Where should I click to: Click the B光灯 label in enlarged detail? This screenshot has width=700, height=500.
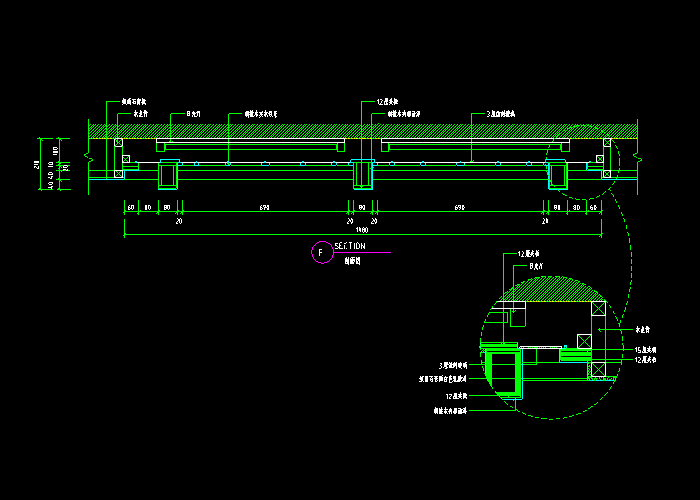pyautogui.click(x=533, y=267)
